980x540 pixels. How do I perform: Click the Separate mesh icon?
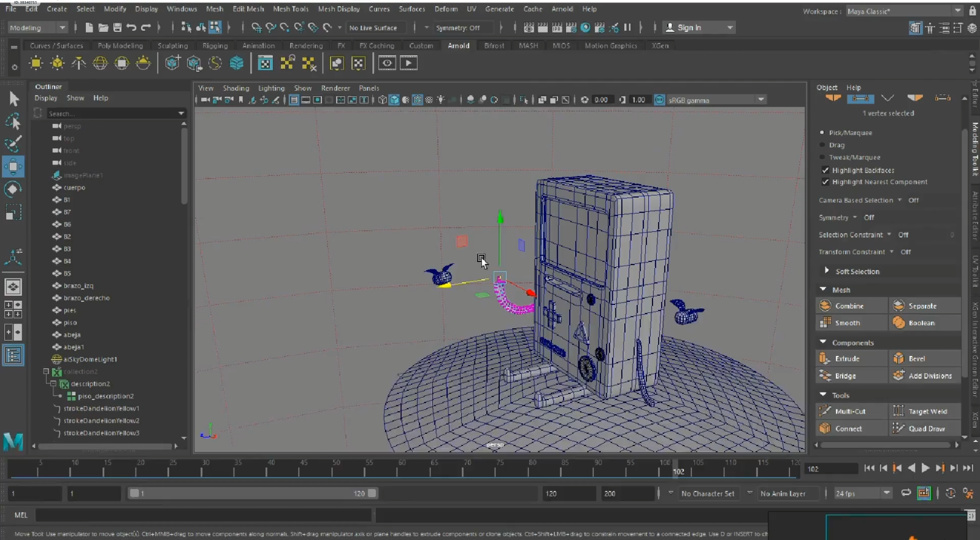(899, 306)
